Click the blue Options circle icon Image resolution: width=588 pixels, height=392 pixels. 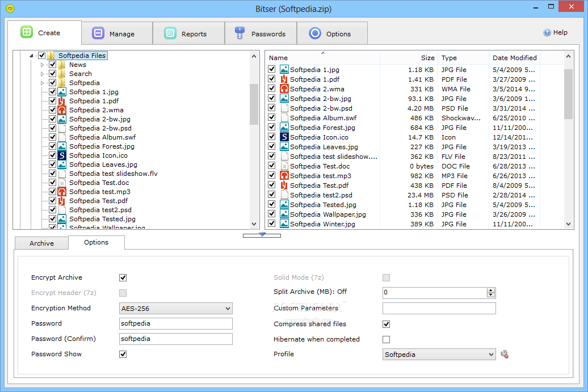pos(315,33)
